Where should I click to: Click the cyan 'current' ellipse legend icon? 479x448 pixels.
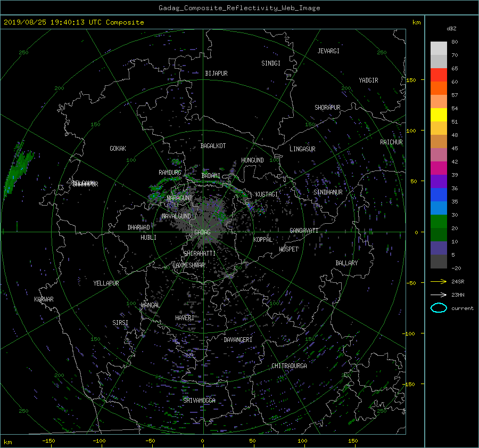pyautogui.click(x=439, y=308)
